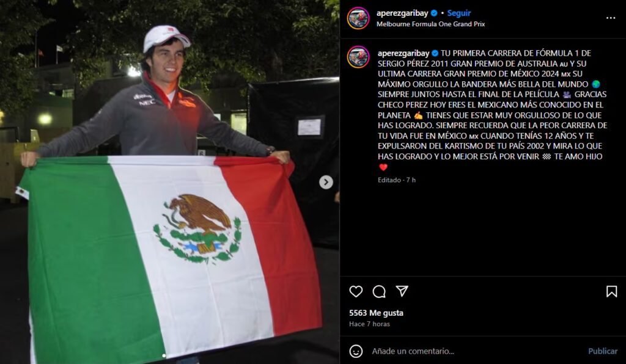Screen dimensions: 626x364
Task: Open the emoji picker smiley icon
Action: 356,351
